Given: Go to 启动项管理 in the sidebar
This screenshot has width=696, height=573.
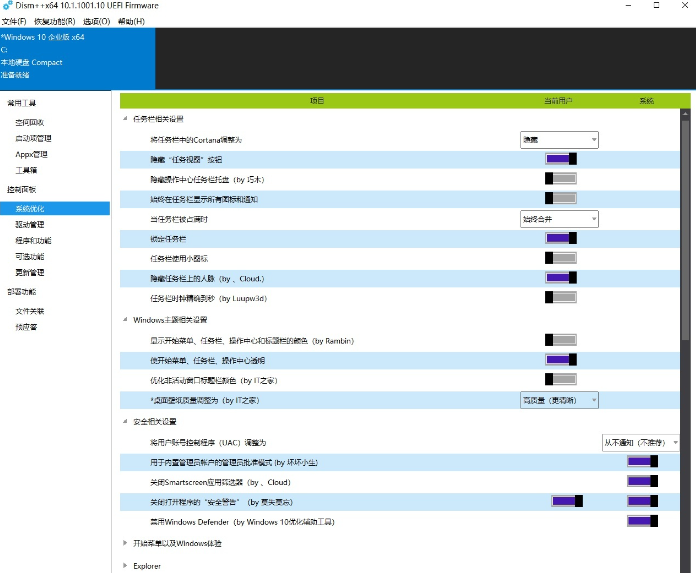Looking at the screenshot, I should [x=34, y=138].
